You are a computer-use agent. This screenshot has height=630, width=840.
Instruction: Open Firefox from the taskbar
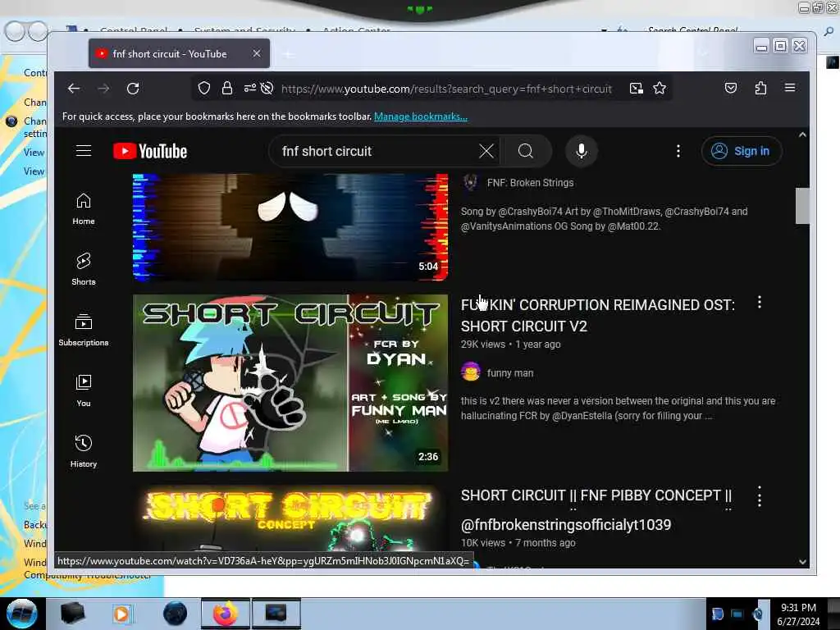click(x=226, y=614)
